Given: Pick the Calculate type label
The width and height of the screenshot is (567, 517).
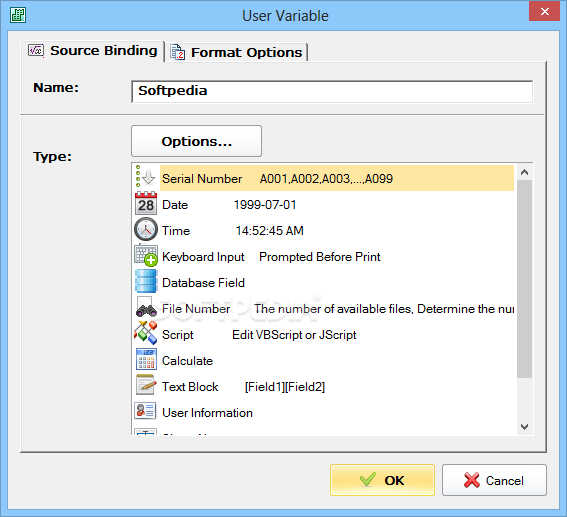Looking at the screenshot, I should tap(187, 361).
